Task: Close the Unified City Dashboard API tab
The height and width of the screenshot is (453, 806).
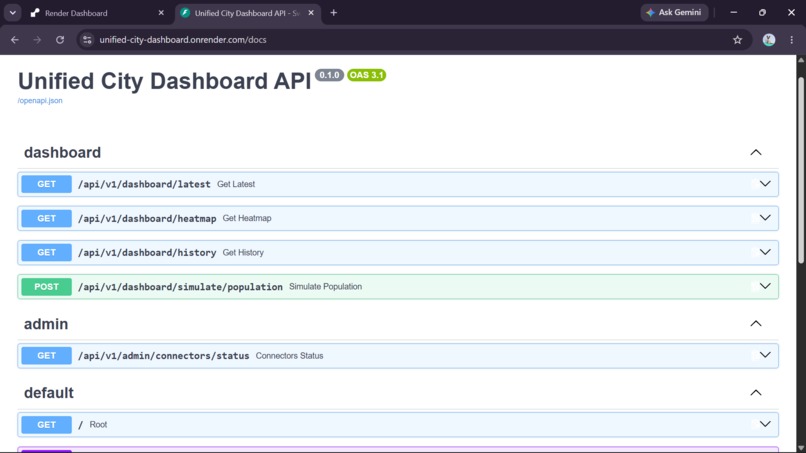Action: point(311,13)
